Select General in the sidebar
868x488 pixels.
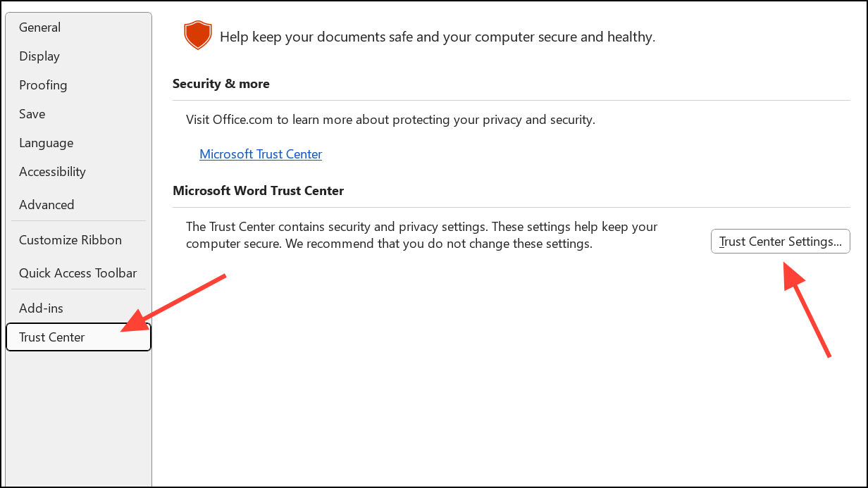(x=39, y=27)
